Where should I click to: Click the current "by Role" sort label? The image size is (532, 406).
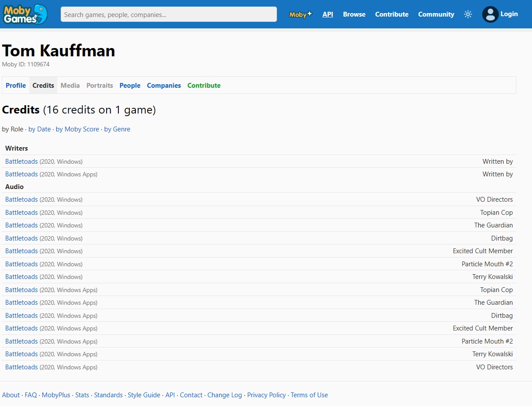tap(13, 129)
